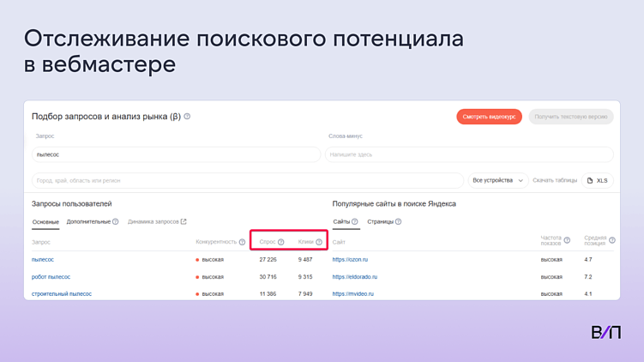Viewport: 644px width, 362px height.
Task: Open https://eldorado.ru site link
Action: coord(355,277)
